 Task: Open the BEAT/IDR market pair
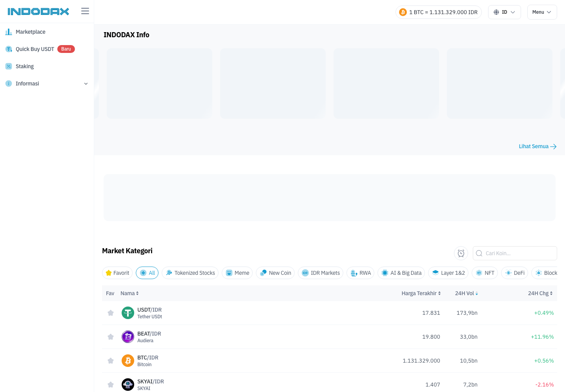pos(149,334)
